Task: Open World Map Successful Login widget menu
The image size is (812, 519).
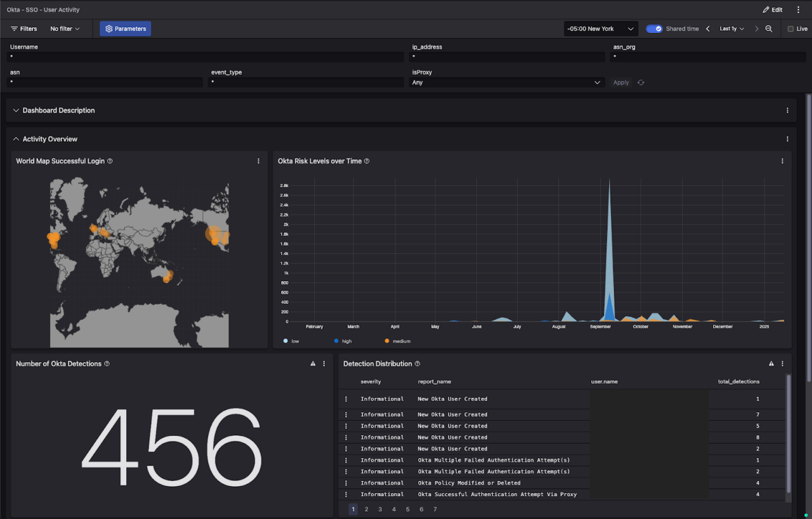Action: 258,161
